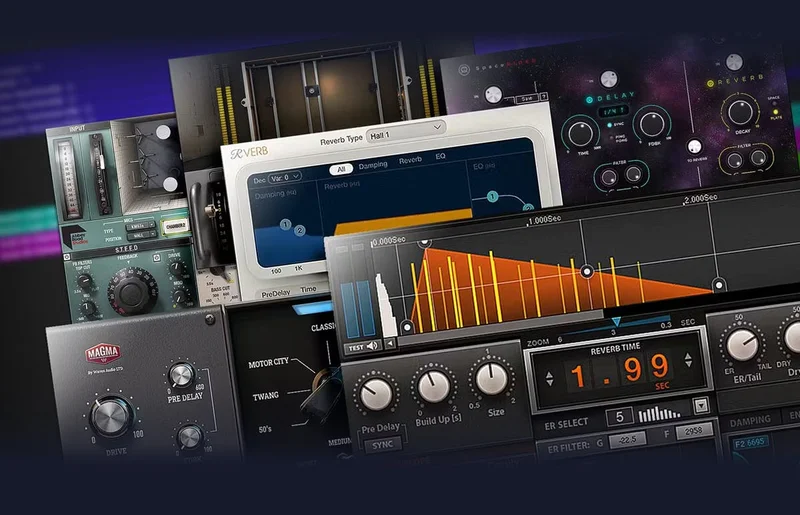Click the Pre Delay knob
This screenshot has height=515, width=800.
[377, 394]
